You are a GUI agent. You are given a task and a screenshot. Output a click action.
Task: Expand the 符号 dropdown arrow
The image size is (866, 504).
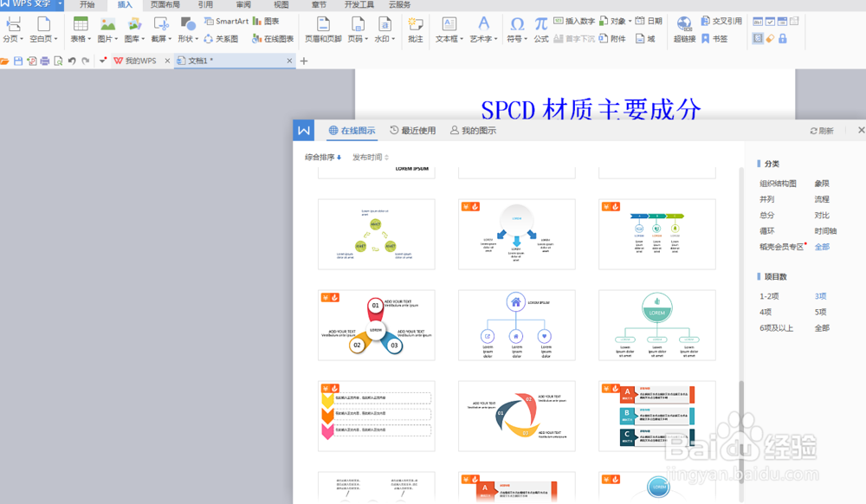(x=526, y=39)
